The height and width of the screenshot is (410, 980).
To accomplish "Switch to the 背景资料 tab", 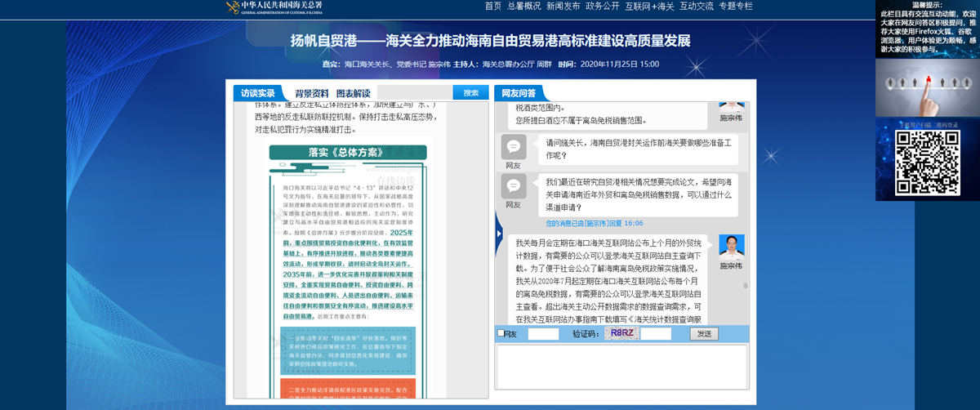I will pos(311,93).
